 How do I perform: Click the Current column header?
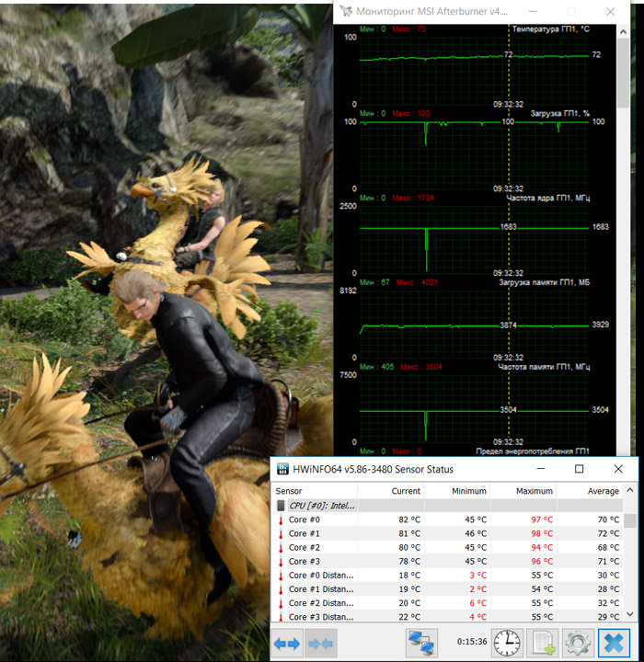[x=405, y=491]
